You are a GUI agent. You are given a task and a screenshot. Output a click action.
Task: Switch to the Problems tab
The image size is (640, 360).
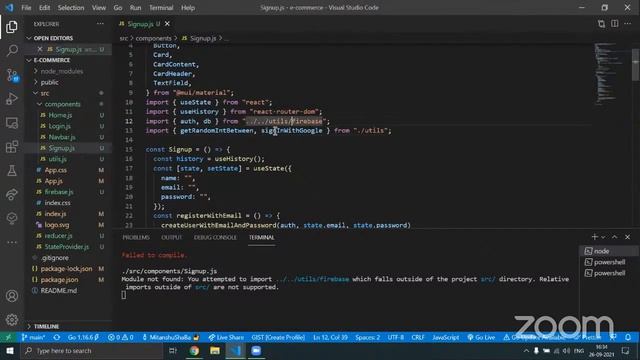click(x=136, y=237)
